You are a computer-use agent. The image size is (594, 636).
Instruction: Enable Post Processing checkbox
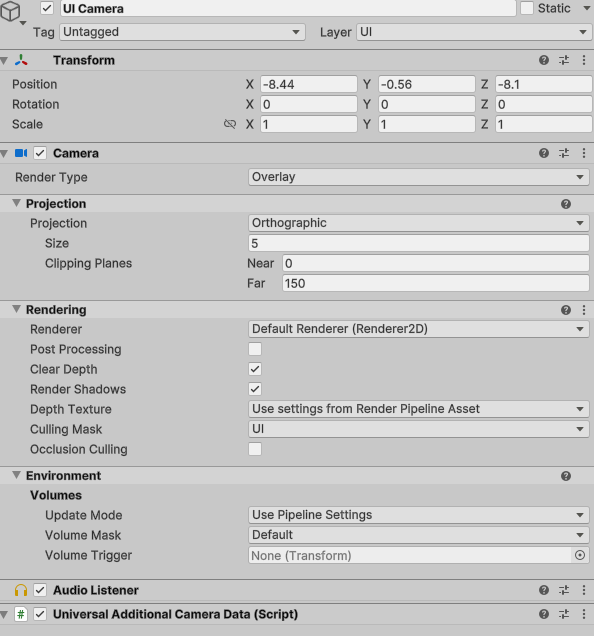255,349
